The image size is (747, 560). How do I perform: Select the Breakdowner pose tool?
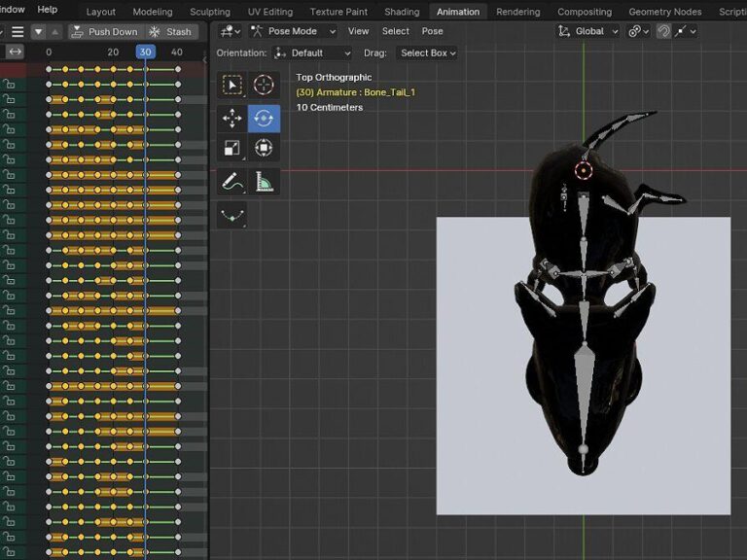tap(232, 215)
